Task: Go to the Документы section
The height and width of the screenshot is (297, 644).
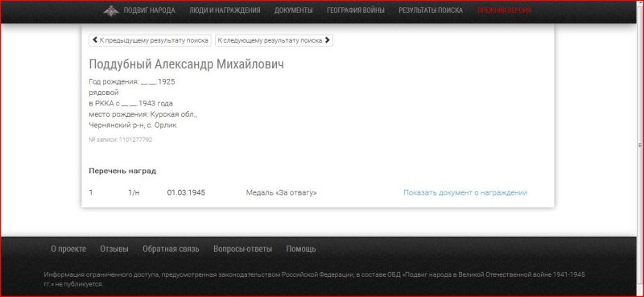Action: [x=293, y=10]
